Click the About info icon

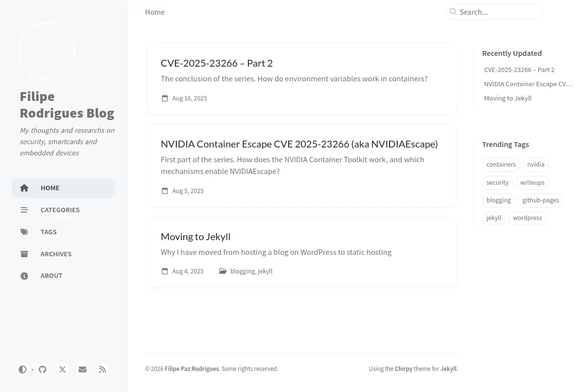[x=24, y=276]
